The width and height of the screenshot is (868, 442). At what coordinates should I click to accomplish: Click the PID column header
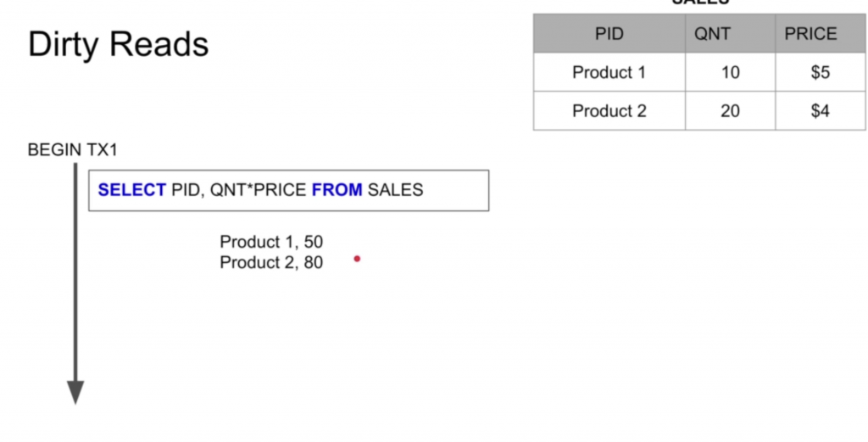click(609, 34)
